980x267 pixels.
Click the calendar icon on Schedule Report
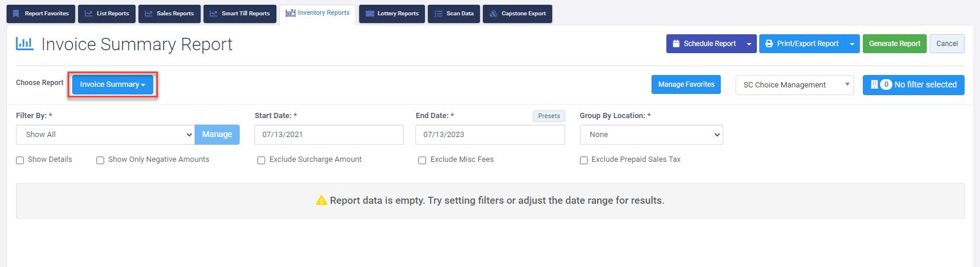pos(676,44)
